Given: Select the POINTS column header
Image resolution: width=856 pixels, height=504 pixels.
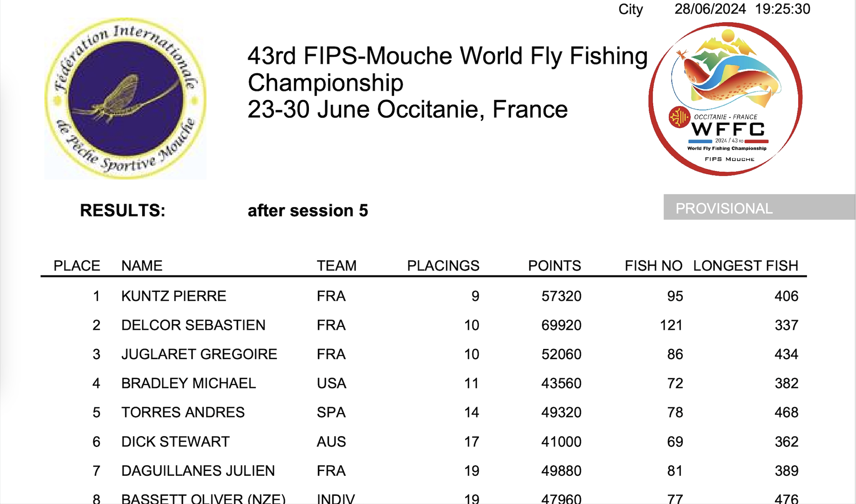Looking at the screenshot, I should 555,266.
